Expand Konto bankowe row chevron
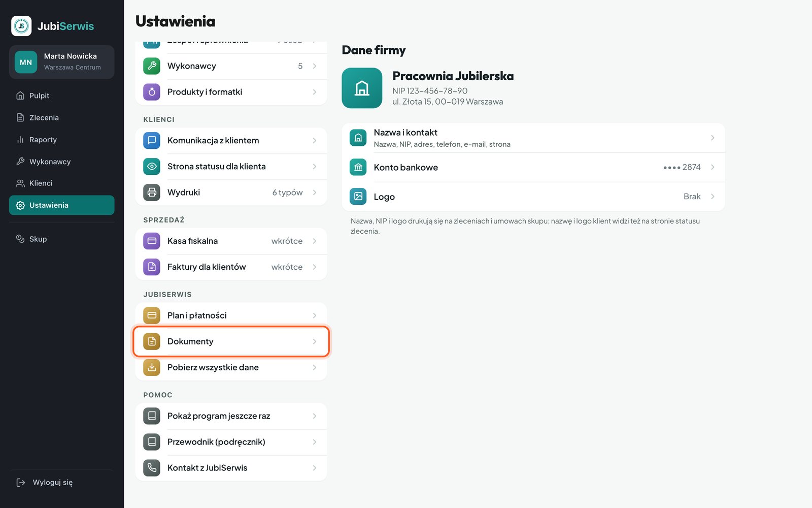812x508 pixels. pyautogui.click(x=713, y=167)
